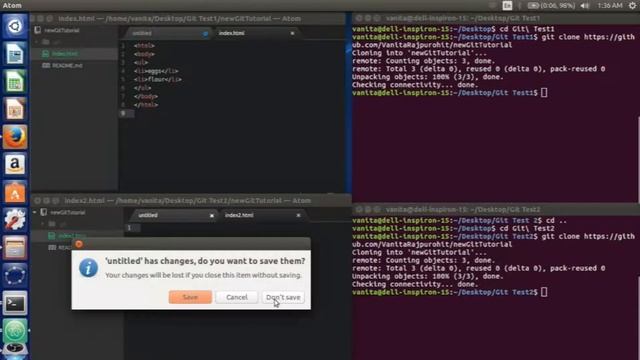Open the volume indicator in the top bar

click(585, 5)
